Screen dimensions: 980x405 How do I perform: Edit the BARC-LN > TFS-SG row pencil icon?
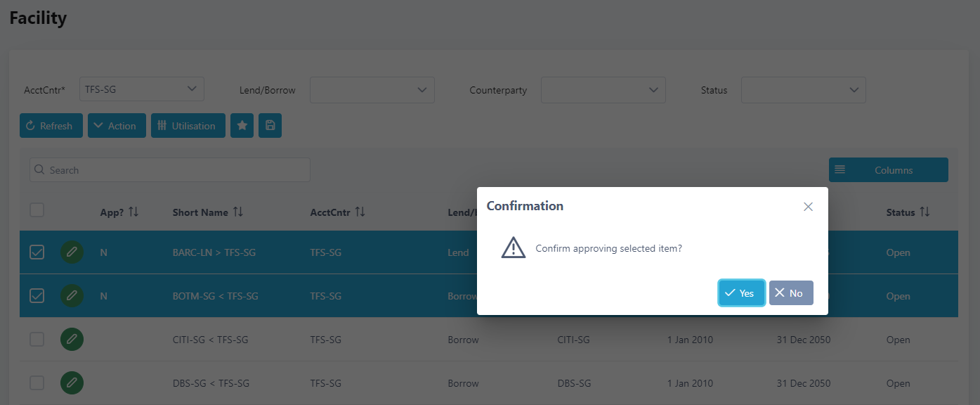tap(72, 252)
